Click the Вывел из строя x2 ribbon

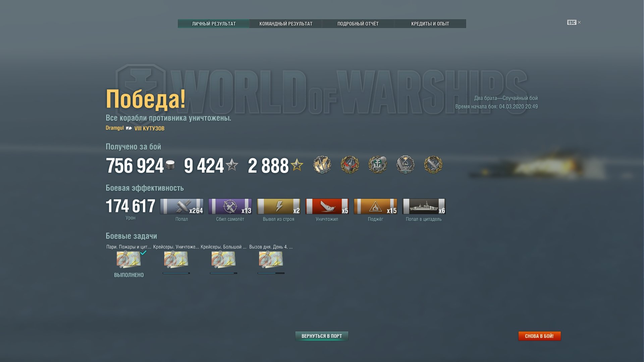[278, 206]
